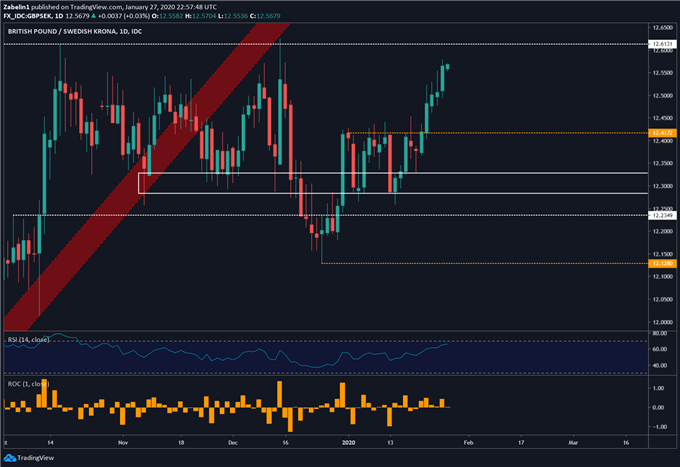Image resolution: width=680 pixels, height=467 pixels.
Task: Click the ROC (1, close) indicator label
Action: click(x=29, y=384)
